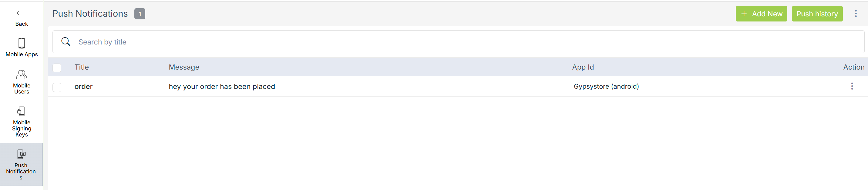The height and width of the screenshot is (190, 868).
Task: Open the action menu for the order notification
Action: pyautogui.click(x=852, y=87)
